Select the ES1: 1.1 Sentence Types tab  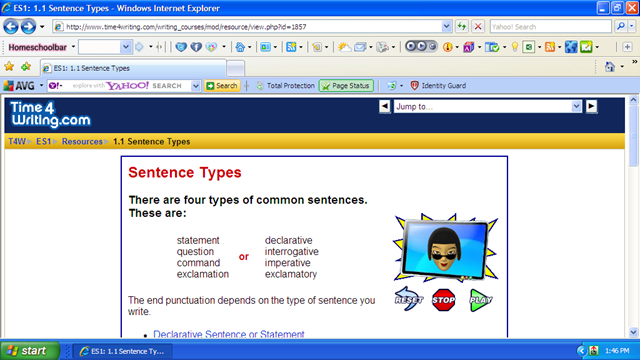133,68
